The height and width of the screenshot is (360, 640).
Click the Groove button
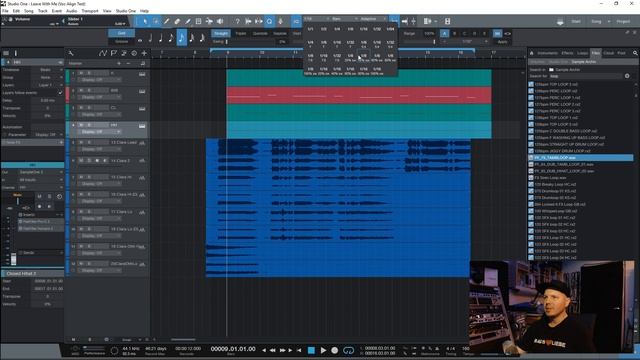tap(121, 42)
